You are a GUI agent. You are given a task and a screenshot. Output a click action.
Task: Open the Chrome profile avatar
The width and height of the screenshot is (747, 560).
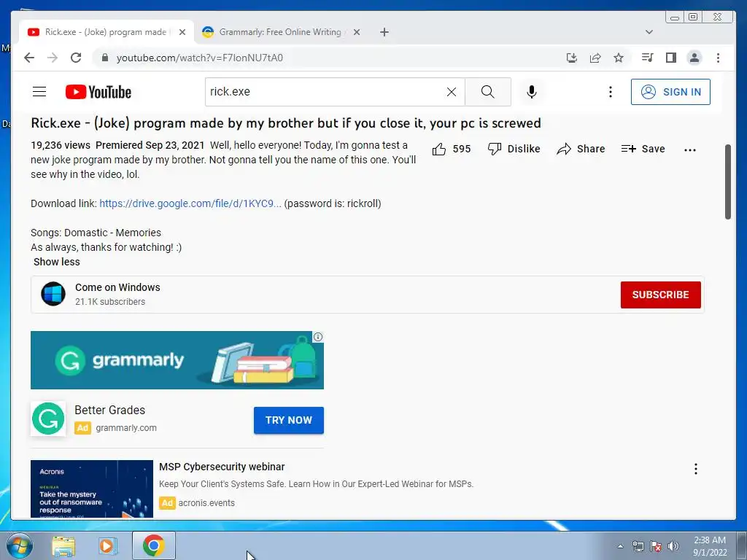[x=694, y=58]
